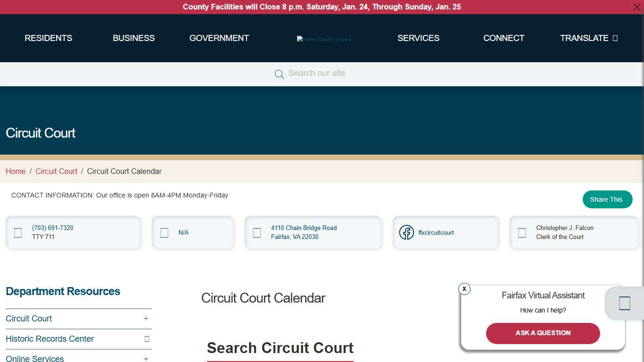Click the Share This button

pyautogui.click(x=607, y=199)
